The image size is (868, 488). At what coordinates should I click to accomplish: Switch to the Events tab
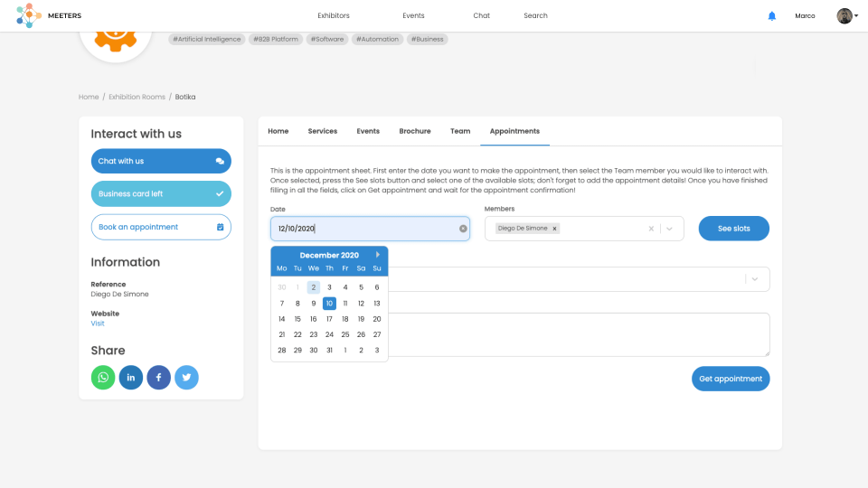pos(368,131)
